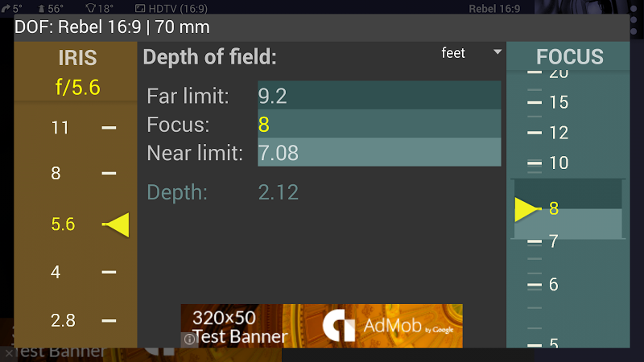Select f/4 on the iris scale
This screenshot has height=362, width=644.
56,272
